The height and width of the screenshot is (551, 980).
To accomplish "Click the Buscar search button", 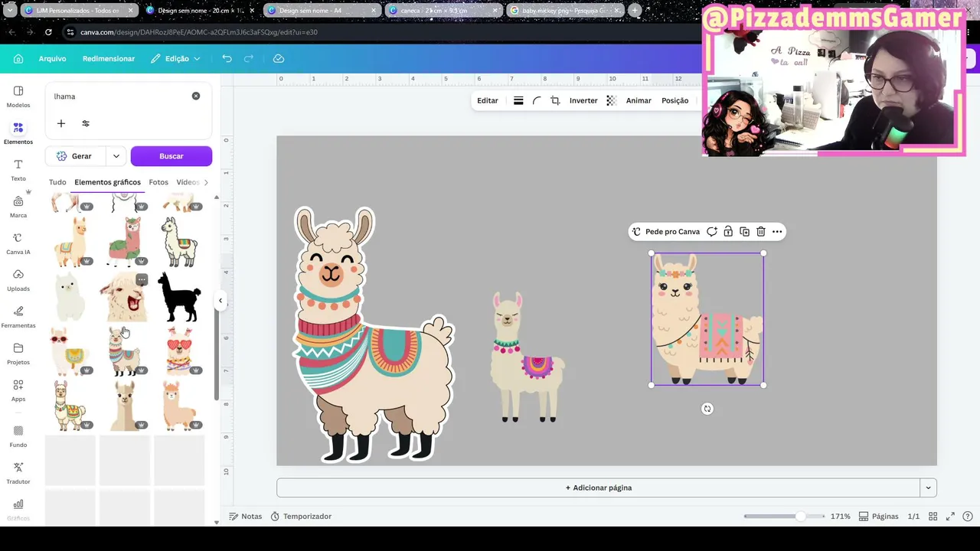I will [171, 156].
